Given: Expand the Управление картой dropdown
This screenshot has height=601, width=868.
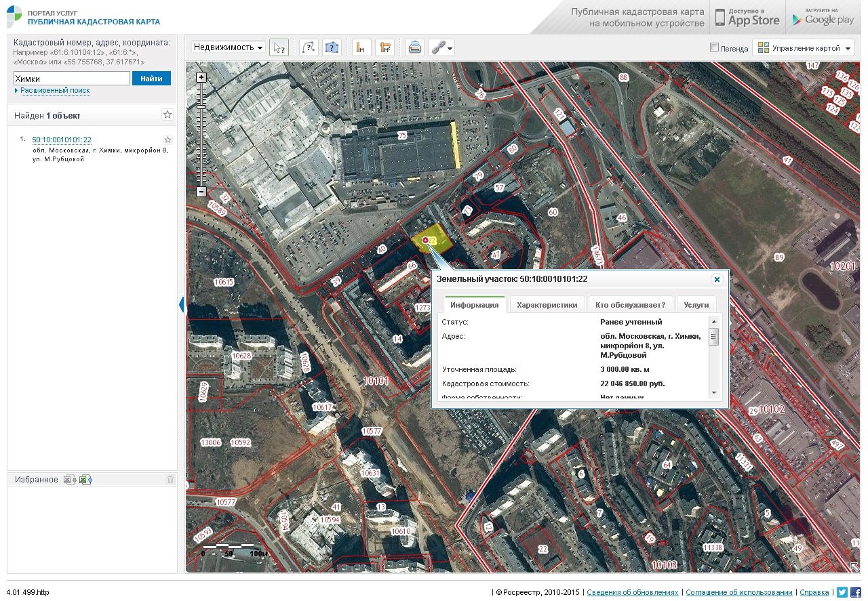Looking at the screenshot, I should (803, 48).
